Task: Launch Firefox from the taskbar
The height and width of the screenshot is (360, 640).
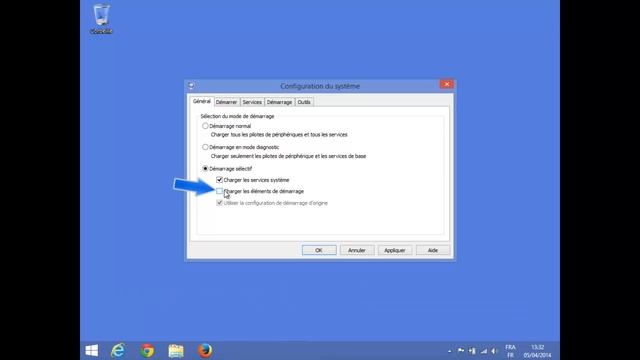Action: click(204, 351)
